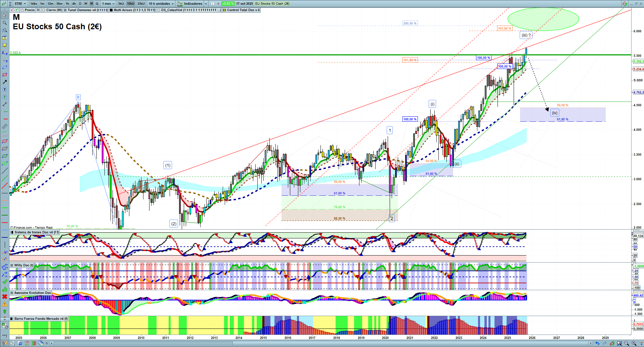Screen dimensions: 644x347
Task: Click the scrollbar right arrow
Action: click(591, 343)
